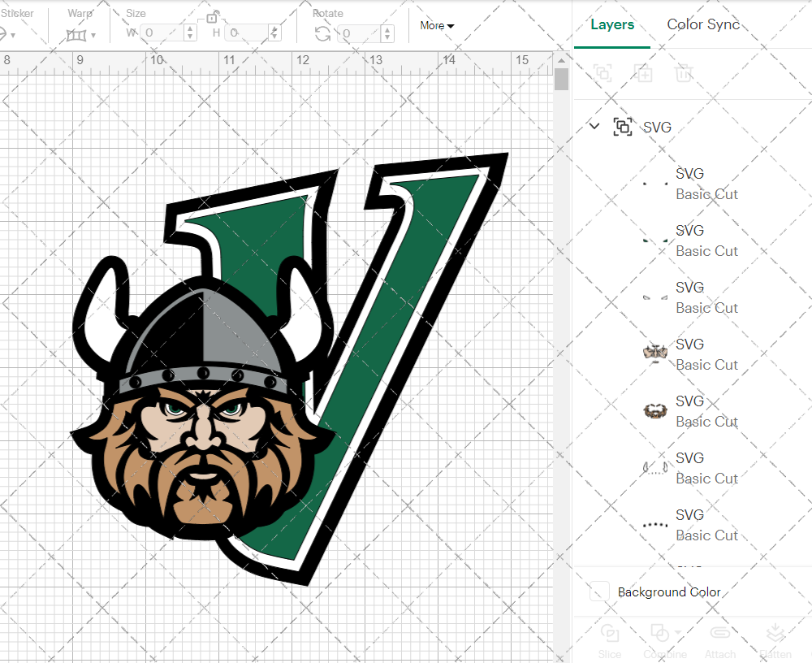Switch to the Color Sync tab
The height and width of the screenshot is (663, 812).
point(703,24)
